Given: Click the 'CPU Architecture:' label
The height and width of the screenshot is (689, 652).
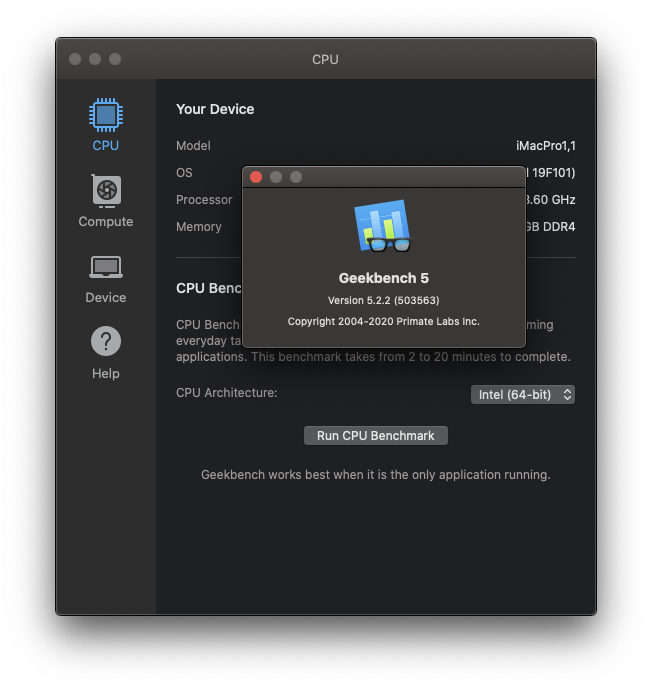Looking at the screenshot, I should pyautogui.click(x=227, y=393).
